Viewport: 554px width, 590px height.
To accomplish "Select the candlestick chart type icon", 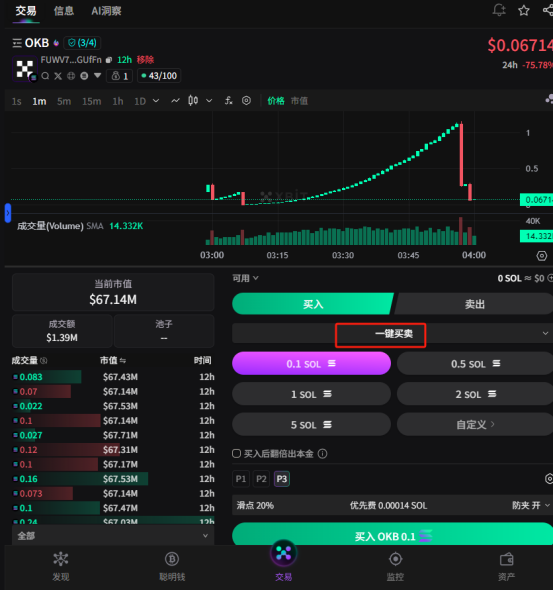I will click(x=193, y=100).
